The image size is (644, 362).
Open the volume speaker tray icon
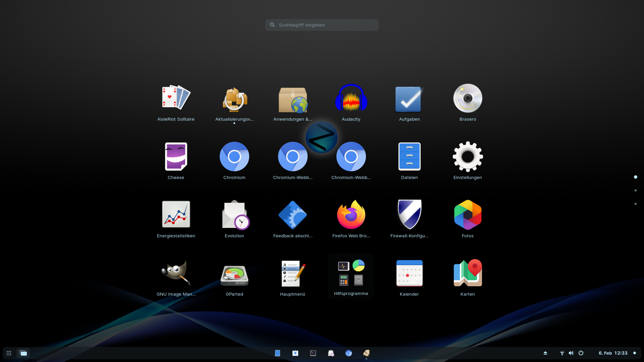[571, 353]
